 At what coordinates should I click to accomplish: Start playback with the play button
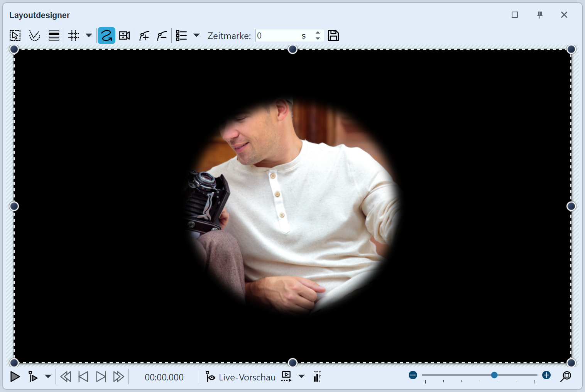pyautogui.click(x=15, y=377)
